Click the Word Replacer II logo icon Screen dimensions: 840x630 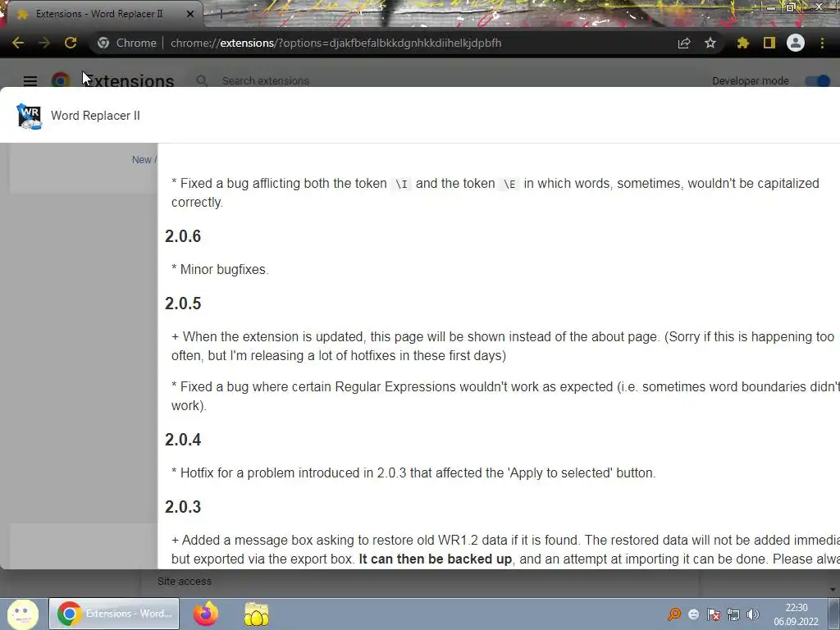tap(30, 116)
